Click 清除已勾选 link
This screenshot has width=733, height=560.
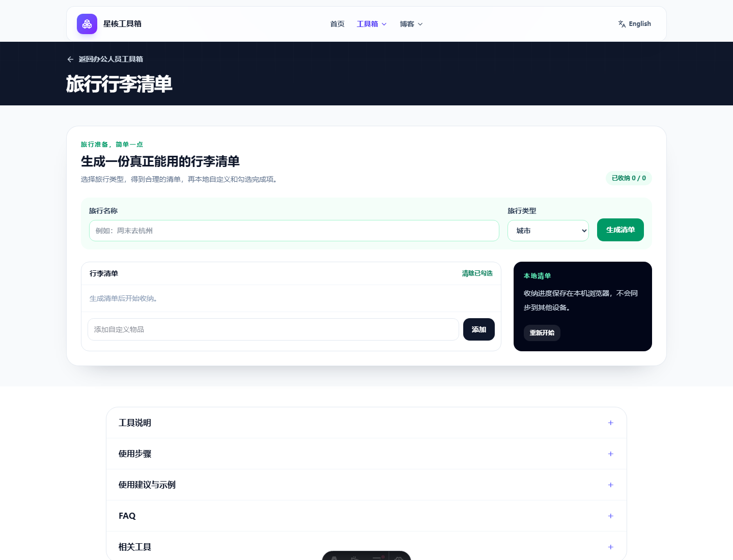point(477,273)
